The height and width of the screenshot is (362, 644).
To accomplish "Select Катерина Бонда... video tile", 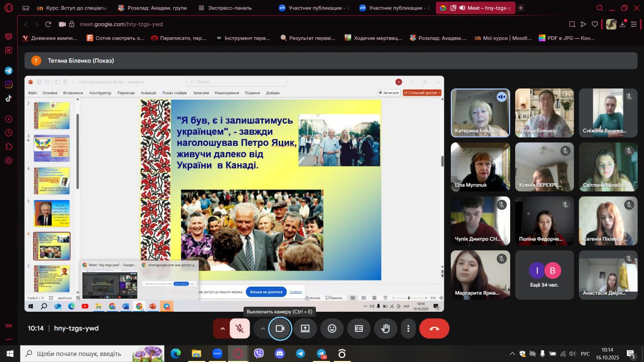I will point(480,113).
